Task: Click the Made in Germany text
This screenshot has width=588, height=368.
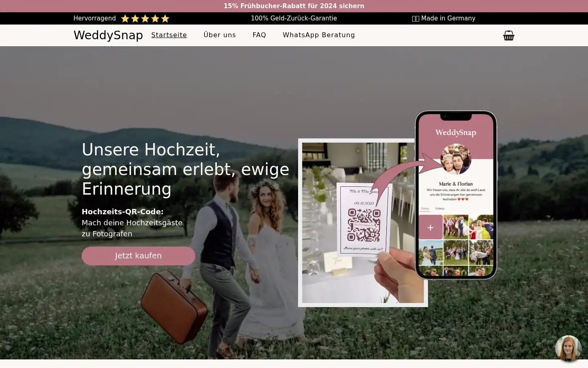Action: [444, 18]
